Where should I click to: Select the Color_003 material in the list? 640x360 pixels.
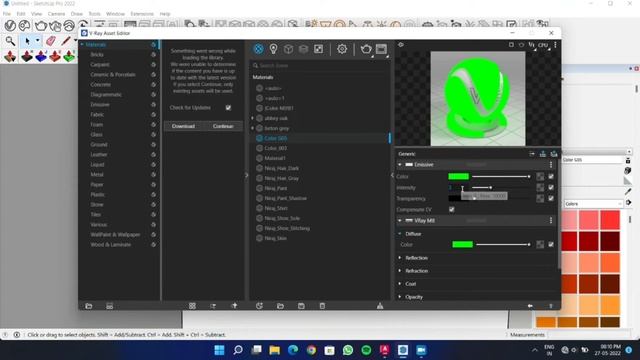(276, 148)
